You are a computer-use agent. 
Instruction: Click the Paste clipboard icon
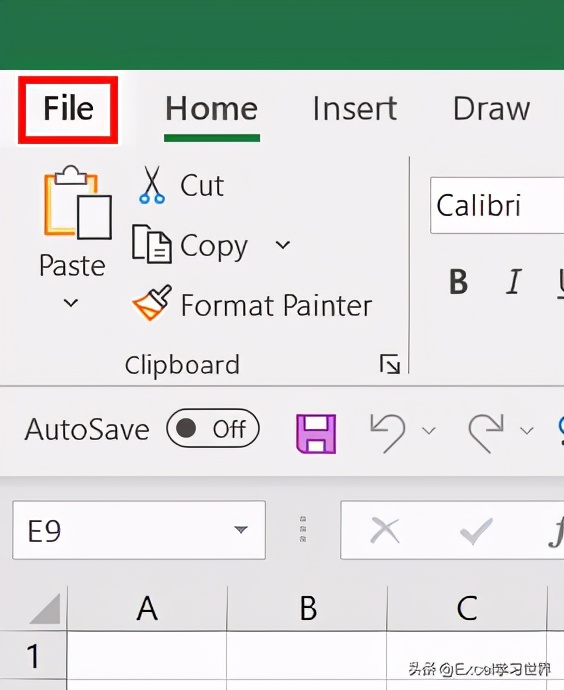click(x=77, y=202)
